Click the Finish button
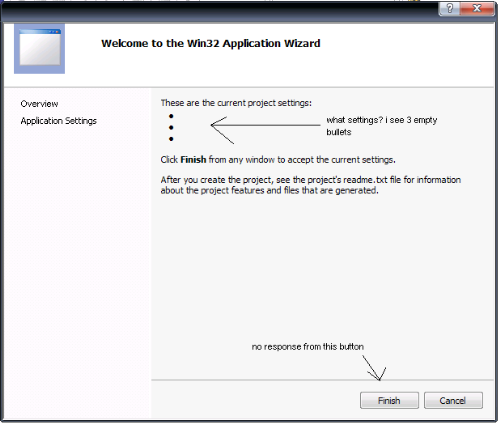The image size is (500, 424). point(389,400)
